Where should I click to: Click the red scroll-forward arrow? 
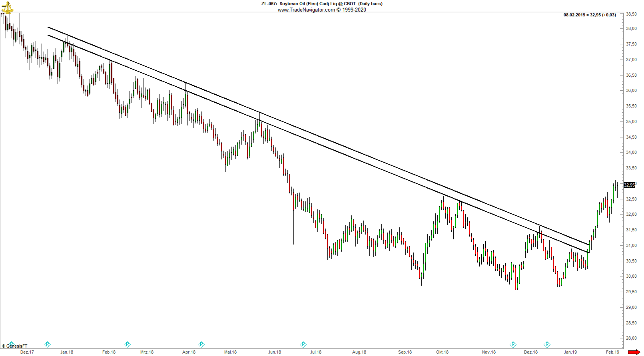[x=634, y=352]
